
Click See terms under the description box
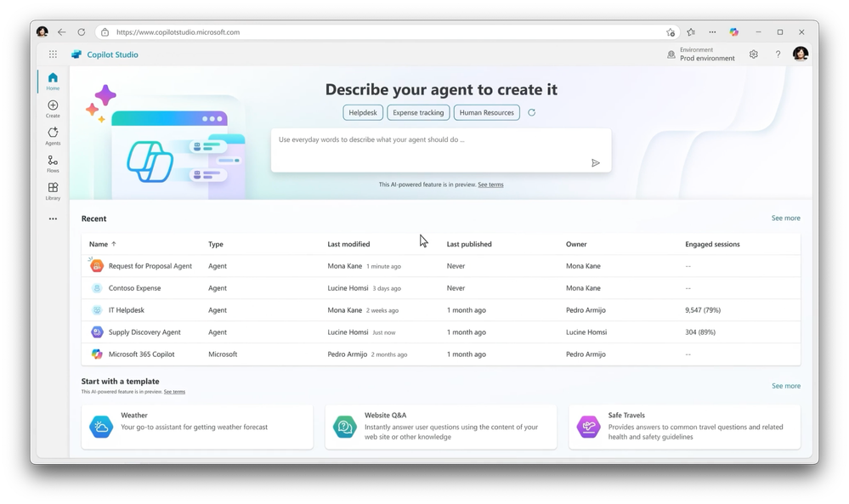pyautogui.click(x=490, y=184)
